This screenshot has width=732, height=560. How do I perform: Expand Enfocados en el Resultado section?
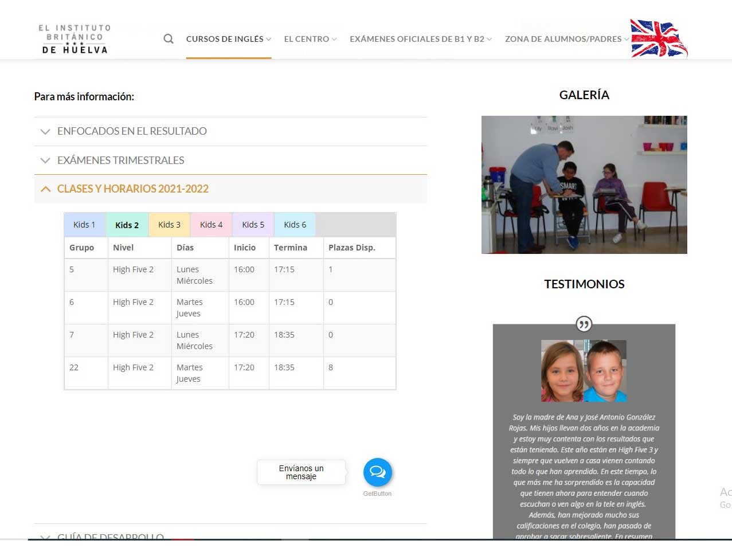coord(230,131)
